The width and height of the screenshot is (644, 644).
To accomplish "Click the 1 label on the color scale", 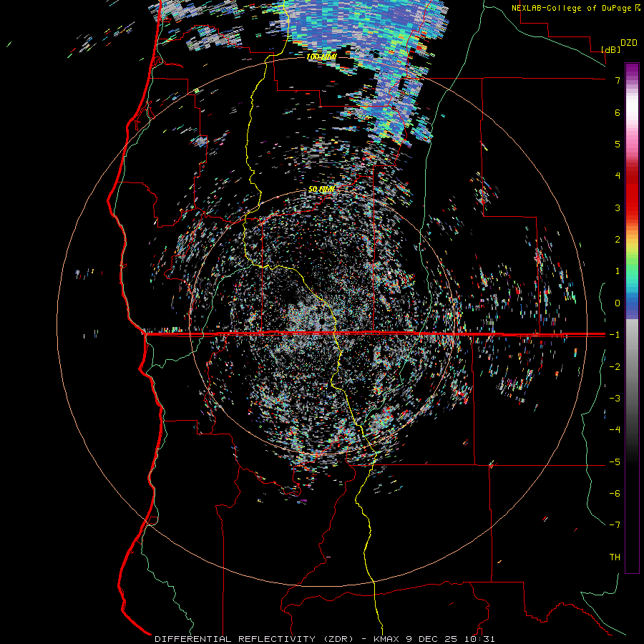I will click(x=618, y=271).
